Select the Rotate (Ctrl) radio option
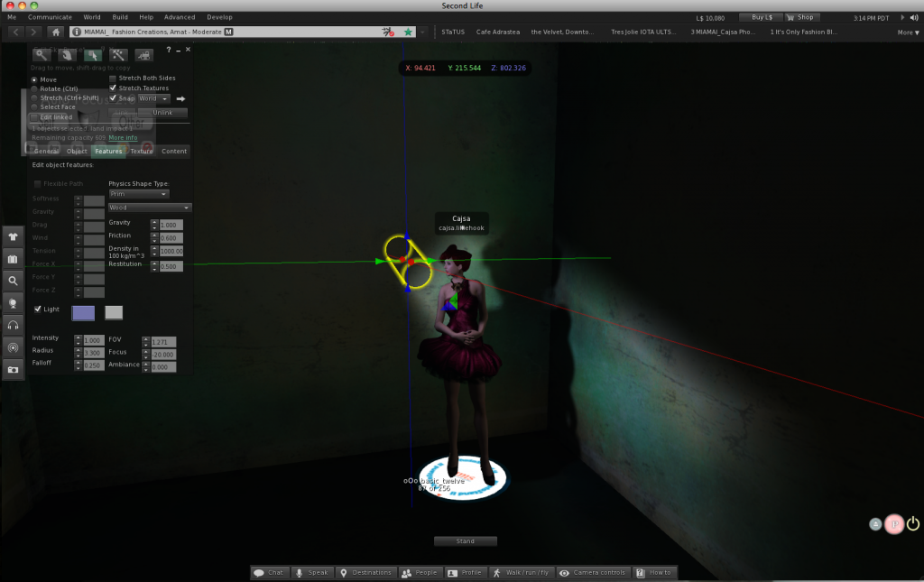Image resolution: width=924 pixels, height=582 pixels. pos(35,88)
